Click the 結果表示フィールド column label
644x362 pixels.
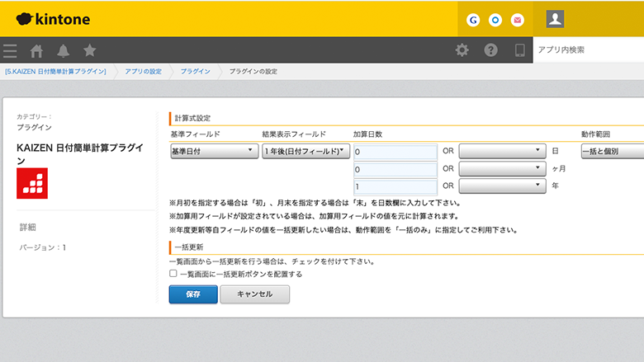tap(294, 134)
